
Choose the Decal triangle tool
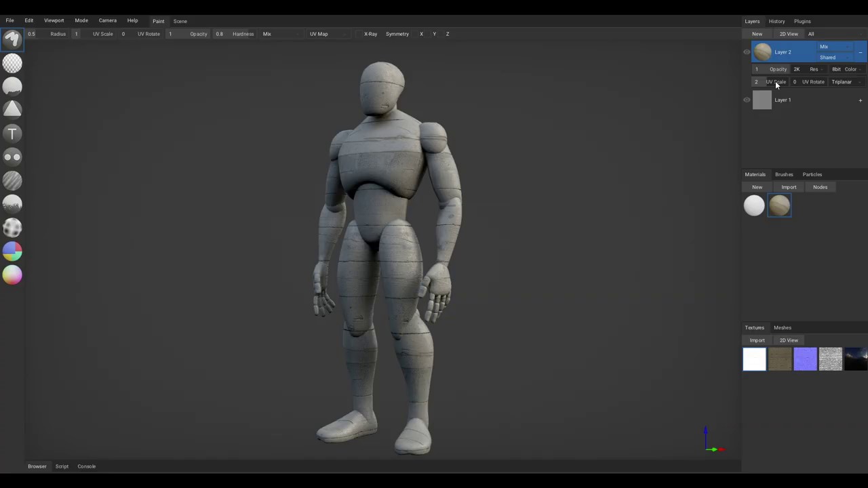click(12, 109)
